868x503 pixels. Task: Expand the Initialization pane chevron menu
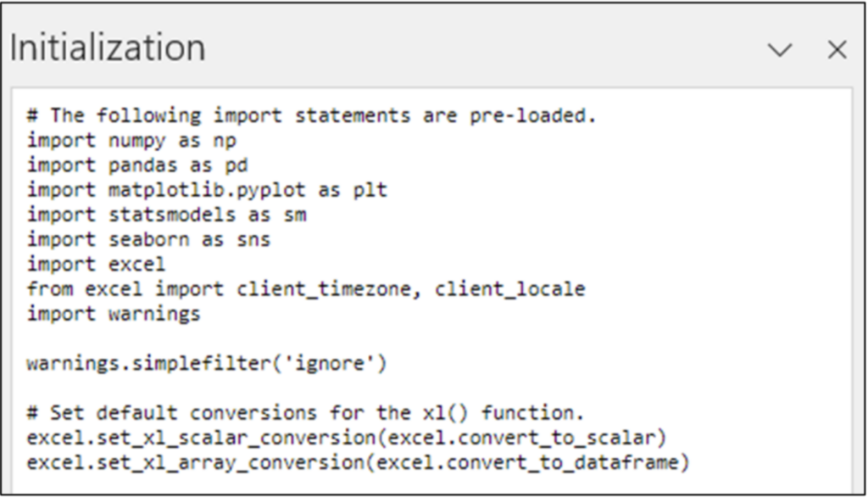[x=779, y=50]
